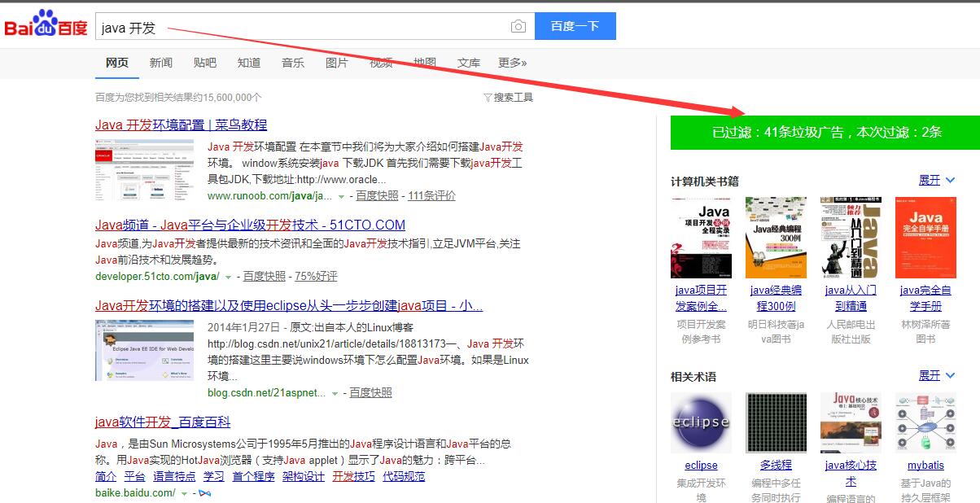
Task: Open the 更多» menu in navigation
Action: tap(513, 63)
